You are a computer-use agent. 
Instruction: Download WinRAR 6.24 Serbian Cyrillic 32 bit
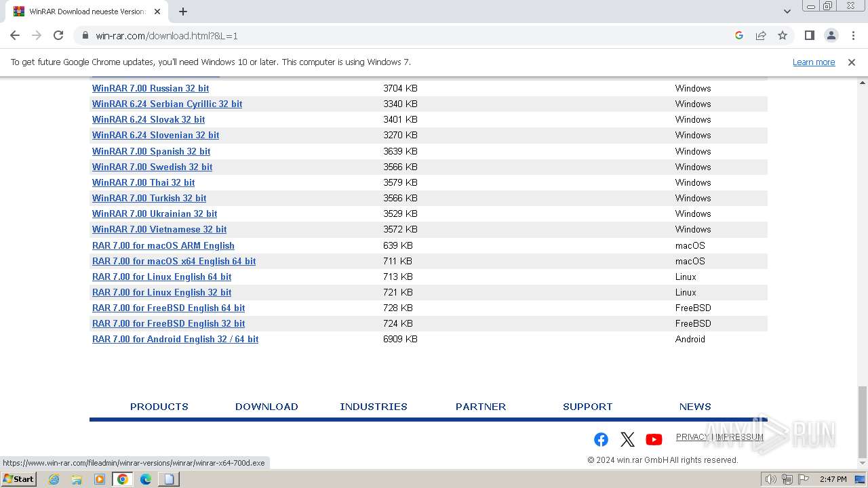[167, 104]
